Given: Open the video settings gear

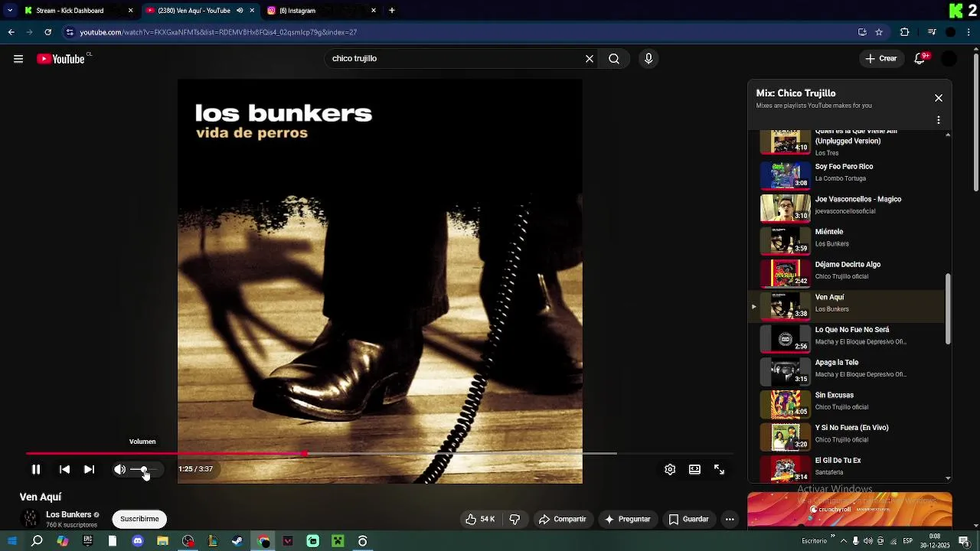Looking at the screenshot, I should click(670, 469).
